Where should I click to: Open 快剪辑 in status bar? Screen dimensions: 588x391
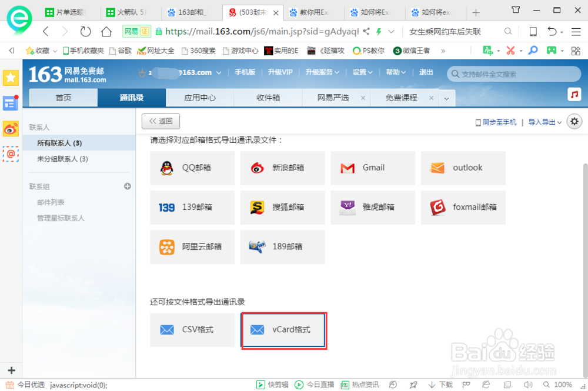pyautogui.click(x=272, y=385)
